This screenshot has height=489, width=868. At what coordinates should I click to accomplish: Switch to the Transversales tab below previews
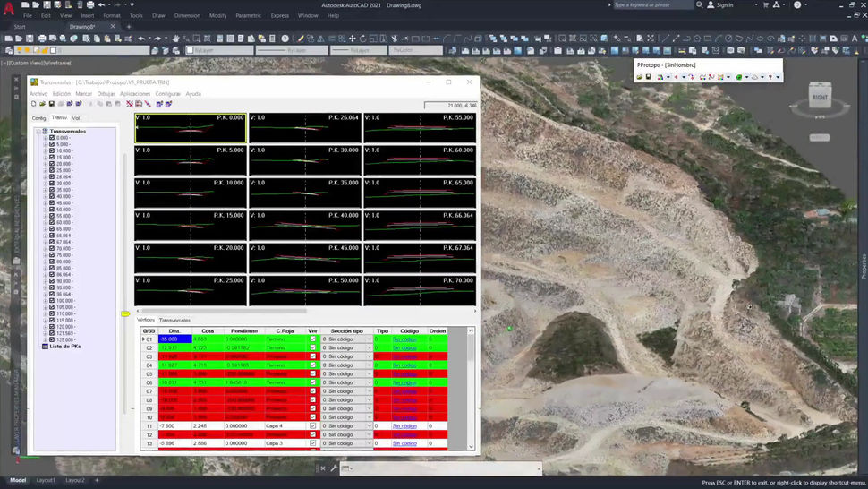click(x=174, y=320)
